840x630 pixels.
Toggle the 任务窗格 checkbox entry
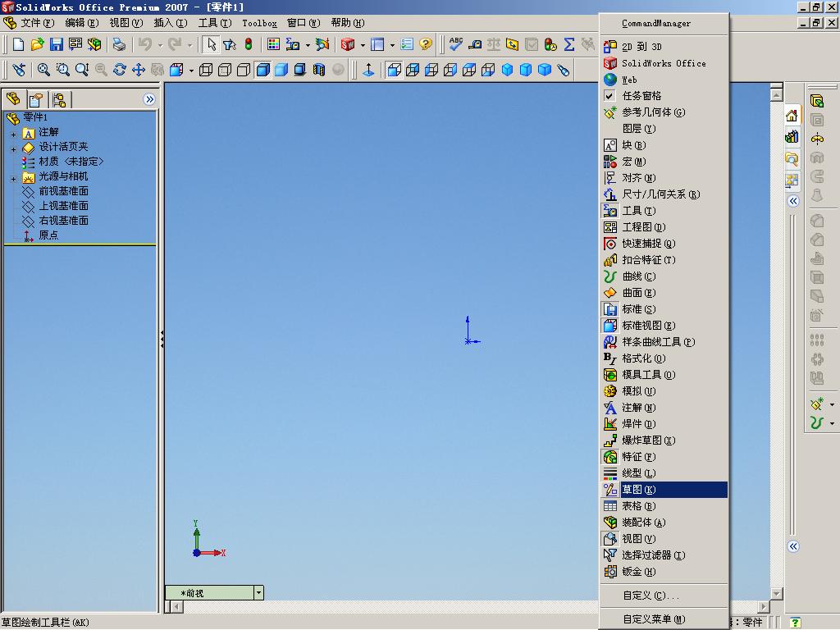(663, 96)
